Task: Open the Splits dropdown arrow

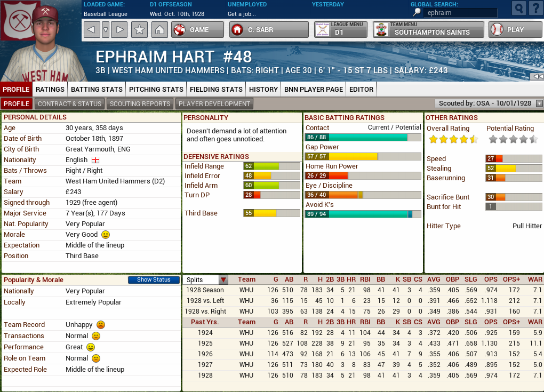Action: (x=223, y=279)
